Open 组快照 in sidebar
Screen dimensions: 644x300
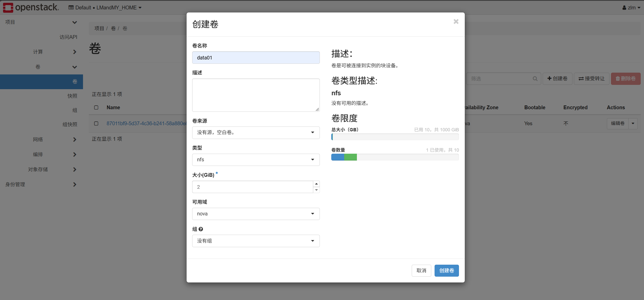click(x=70, y=124)
